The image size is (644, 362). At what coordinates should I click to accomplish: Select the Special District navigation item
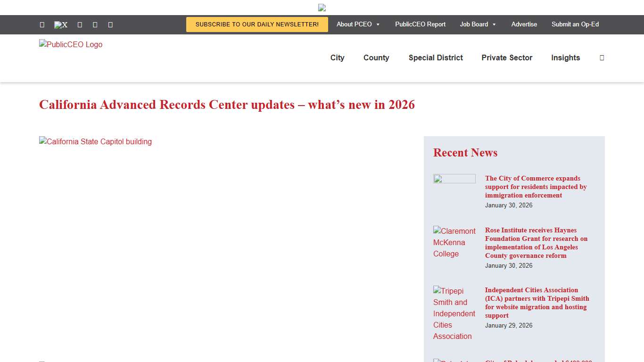[x=436, y=58]
